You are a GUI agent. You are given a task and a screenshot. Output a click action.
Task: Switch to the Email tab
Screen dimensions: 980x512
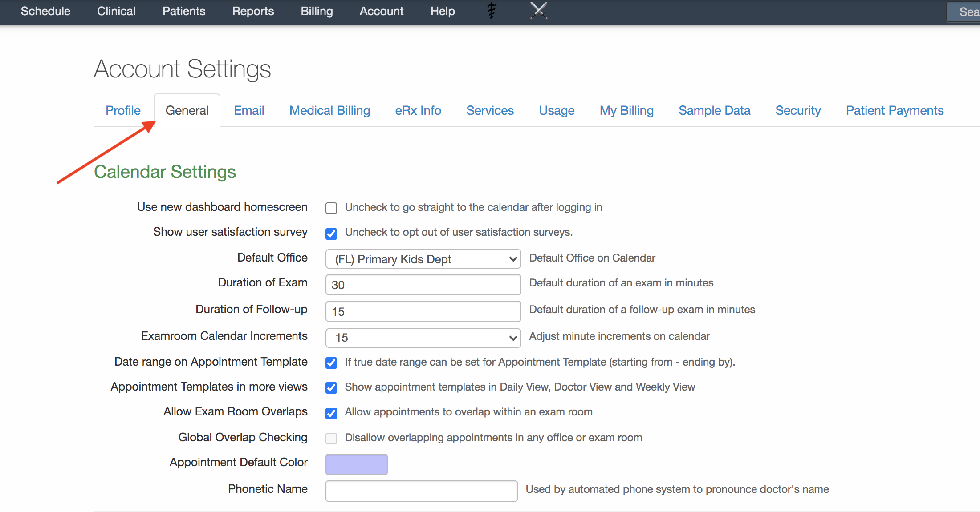248,111
